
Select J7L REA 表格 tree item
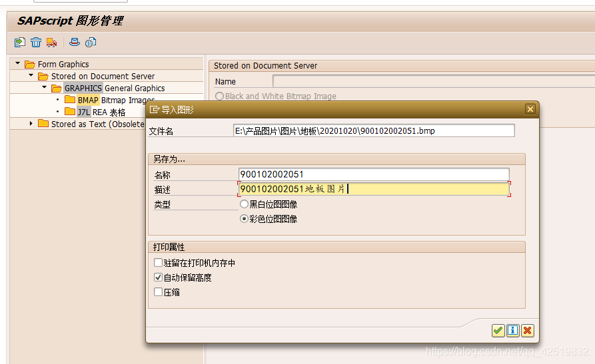(x=101, y=112)
